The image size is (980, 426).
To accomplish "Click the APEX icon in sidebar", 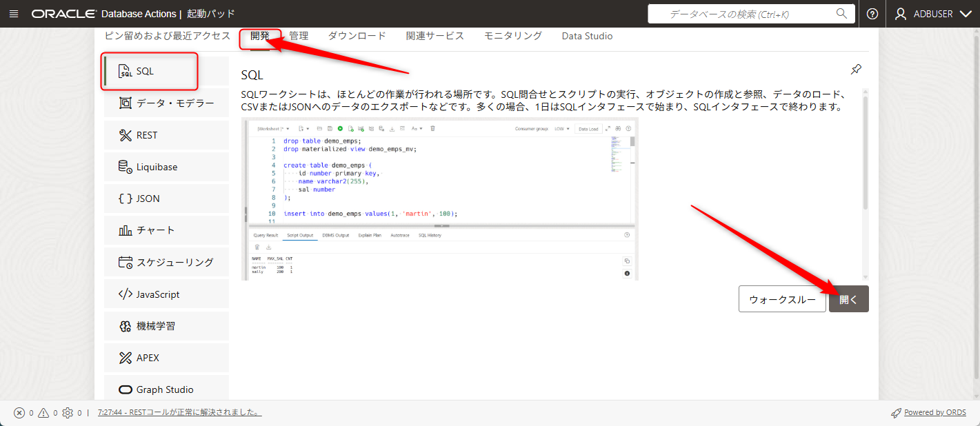I will point(125,358).
